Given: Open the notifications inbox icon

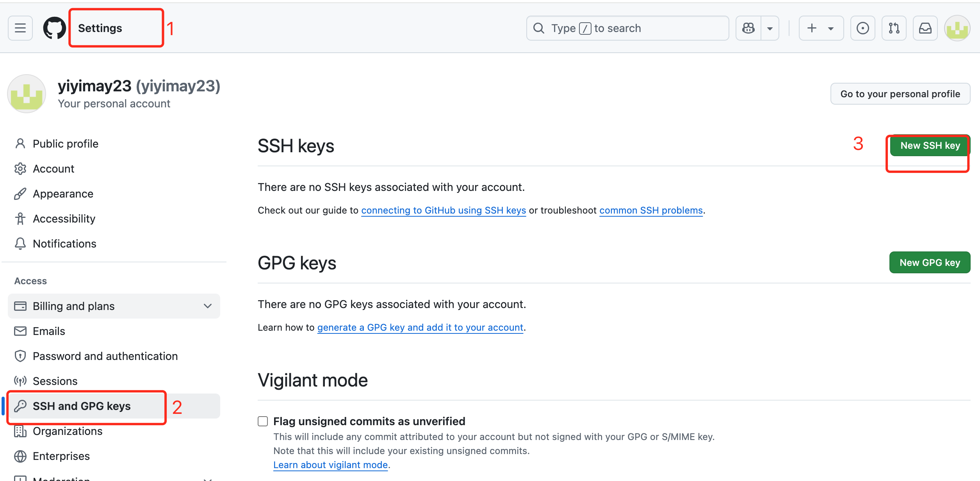Looking at the screenshot, I should coord(925,28).
